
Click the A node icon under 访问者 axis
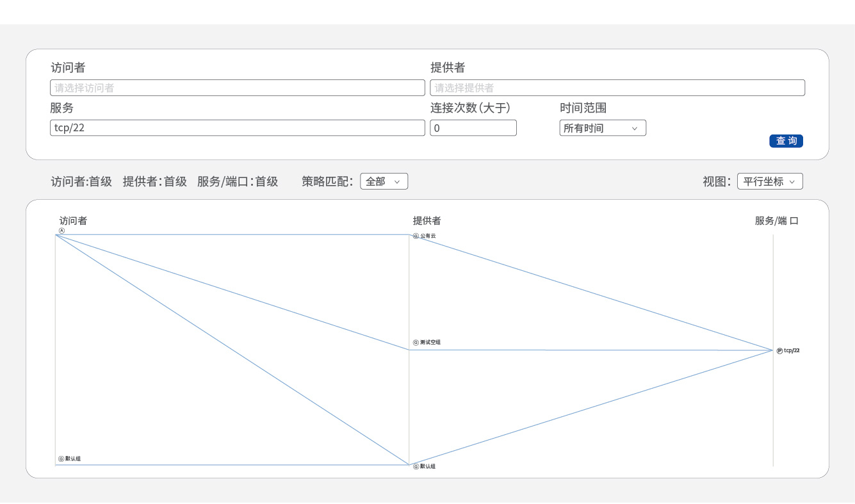pos(62,231)
